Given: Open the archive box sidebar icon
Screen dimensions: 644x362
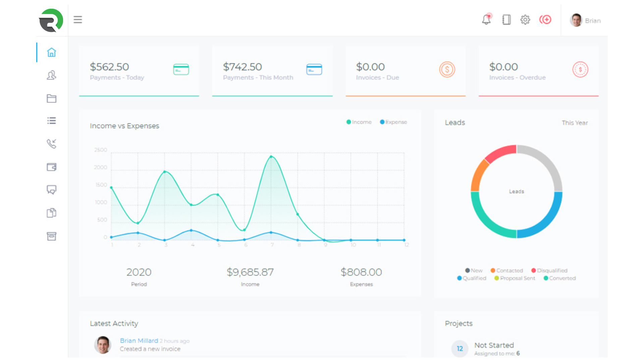Looking at the screenshot, I should 51,236.
